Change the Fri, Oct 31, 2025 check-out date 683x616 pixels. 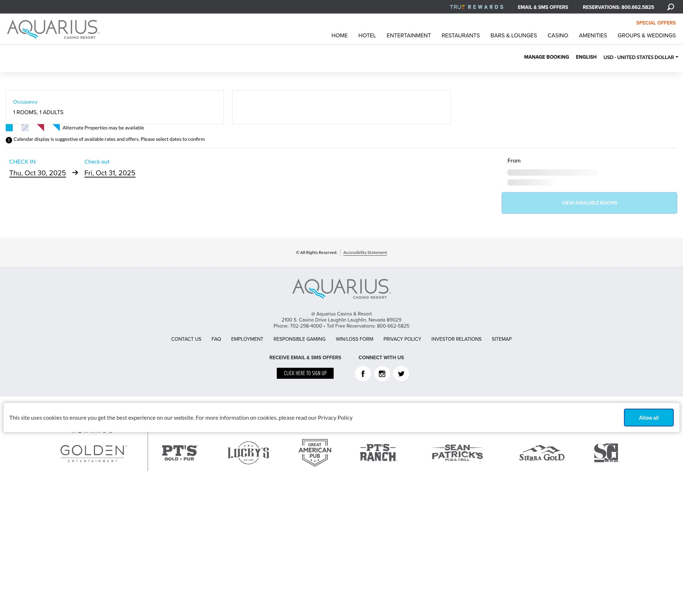(x=110, y=173)
